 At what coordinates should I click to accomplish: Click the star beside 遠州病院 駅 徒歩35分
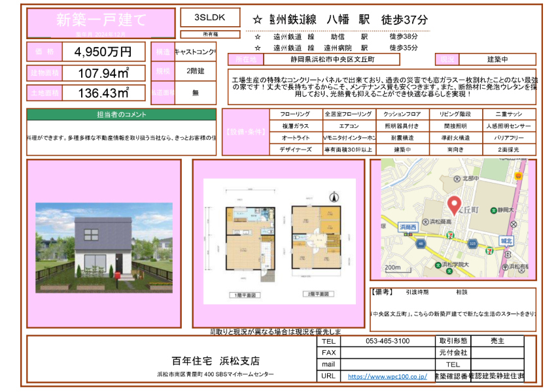(258, 48)
